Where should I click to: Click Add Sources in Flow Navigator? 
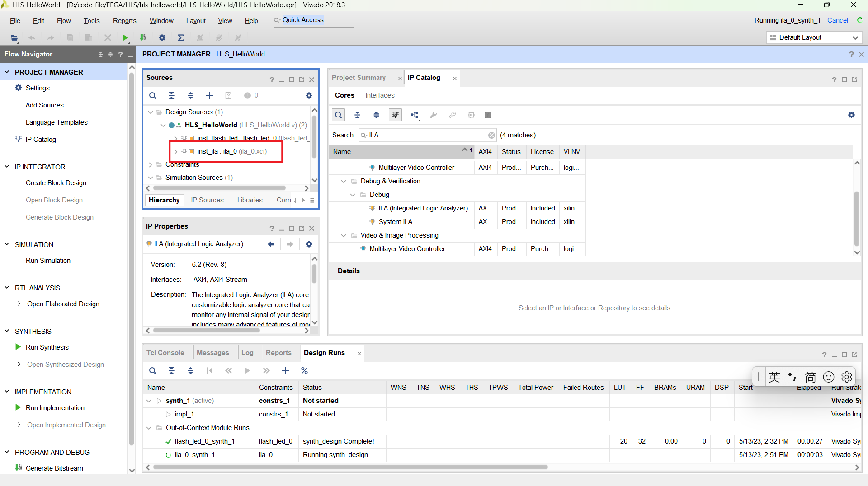pos(45,105)
